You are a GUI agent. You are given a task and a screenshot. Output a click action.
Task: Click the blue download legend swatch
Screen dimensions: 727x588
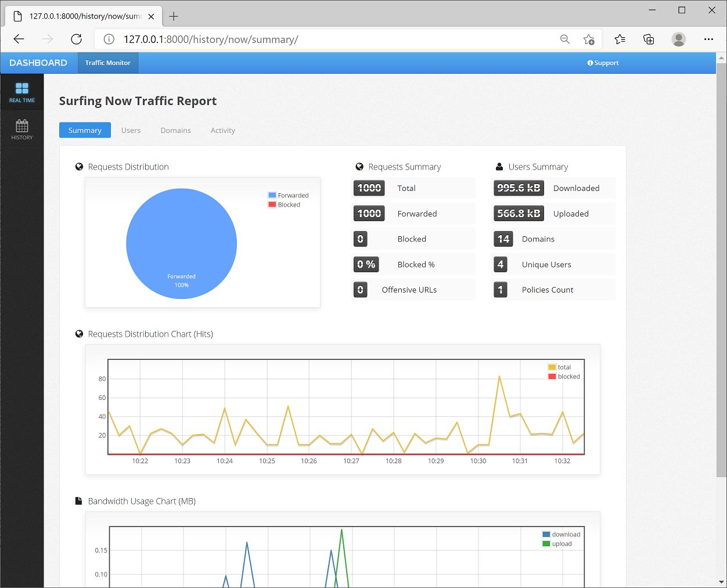546,534
